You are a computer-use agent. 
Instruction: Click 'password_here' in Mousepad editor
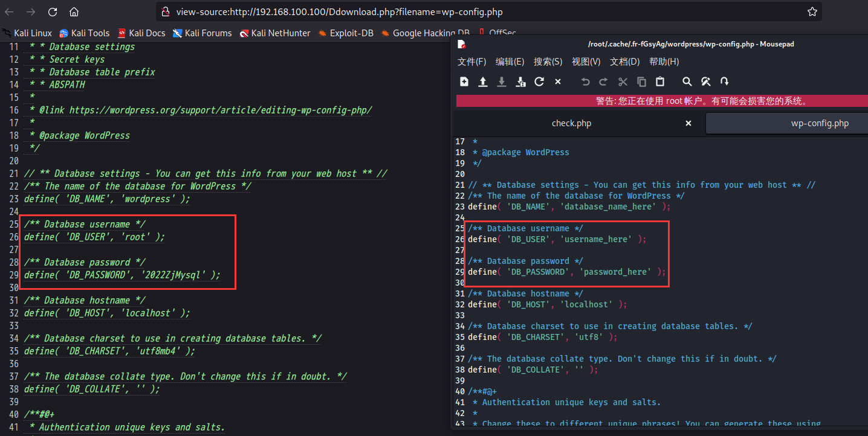click(616, 272)
